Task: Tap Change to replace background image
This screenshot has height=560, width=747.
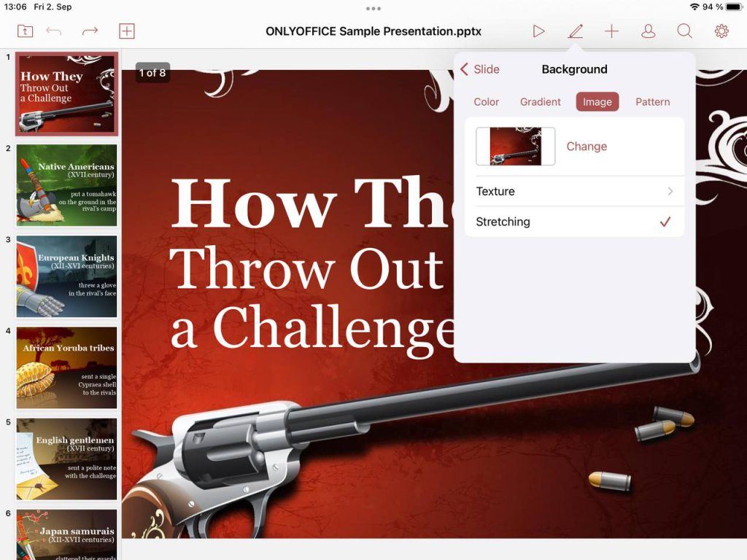Action: click(x=587, y=147)
